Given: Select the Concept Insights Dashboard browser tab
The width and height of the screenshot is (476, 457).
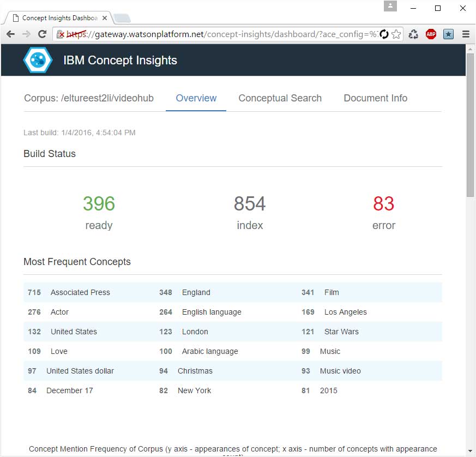Looking at the screenshot, I should click(x=58, y=18).
